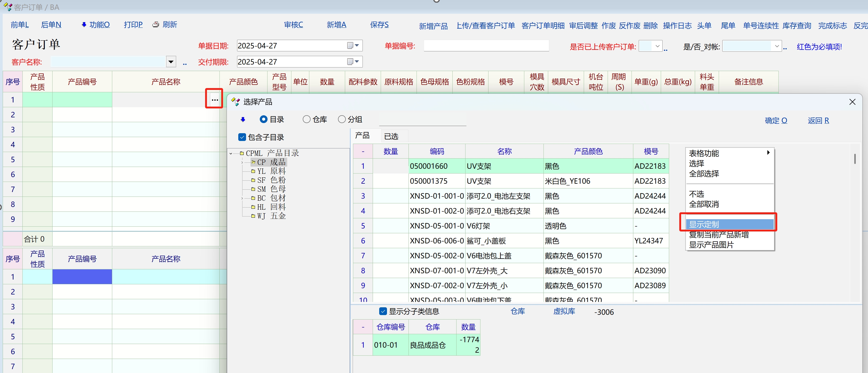The image size is (868, 373).
Task: Click 返回 R link in dialog
Action: pos(818,121)
